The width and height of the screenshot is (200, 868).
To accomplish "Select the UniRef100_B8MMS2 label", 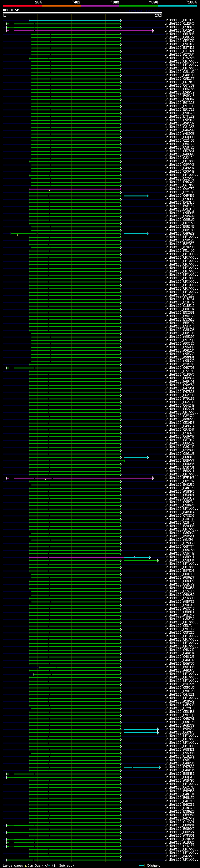I will [179, 774].
